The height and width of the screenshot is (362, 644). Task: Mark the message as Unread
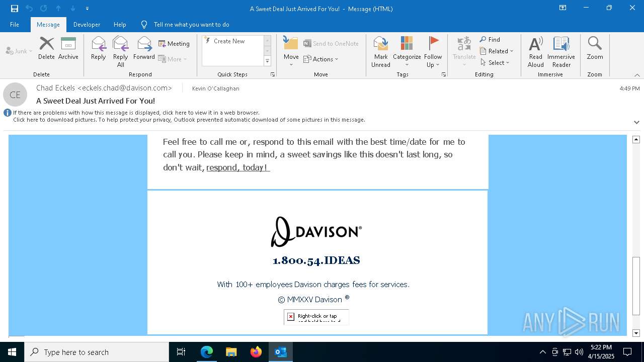click(x=381, y=51)
